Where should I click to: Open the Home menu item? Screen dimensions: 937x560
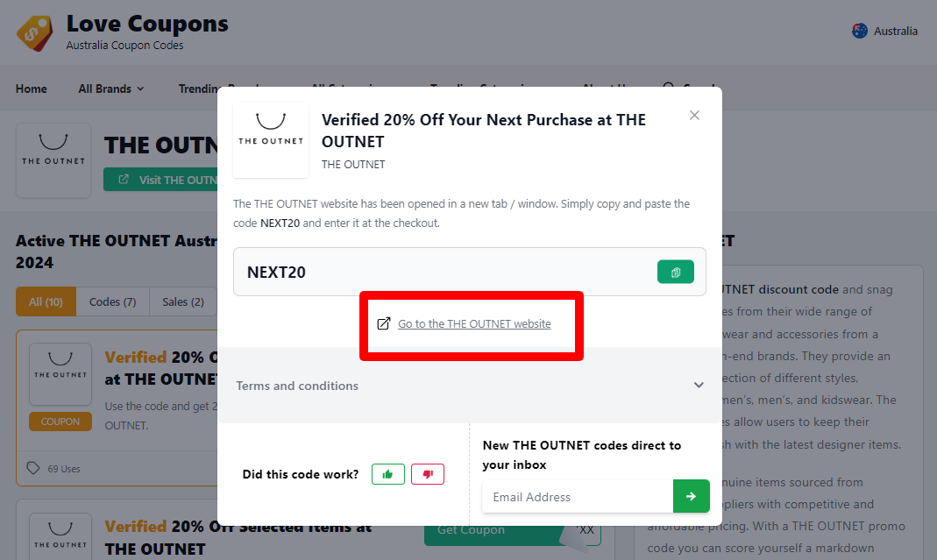coord(31,89)
